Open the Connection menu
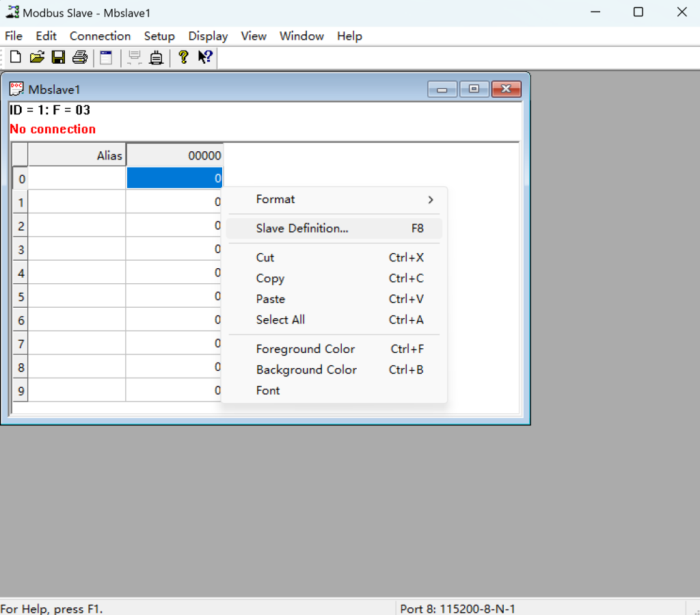The image size is (700, 615). [100, 36]
